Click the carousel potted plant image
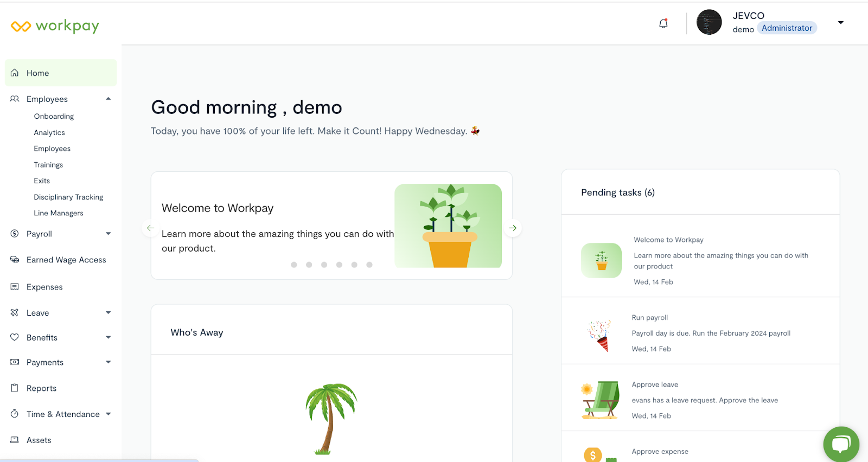Viewport: 868px width, 462px height. click(448, 226)
